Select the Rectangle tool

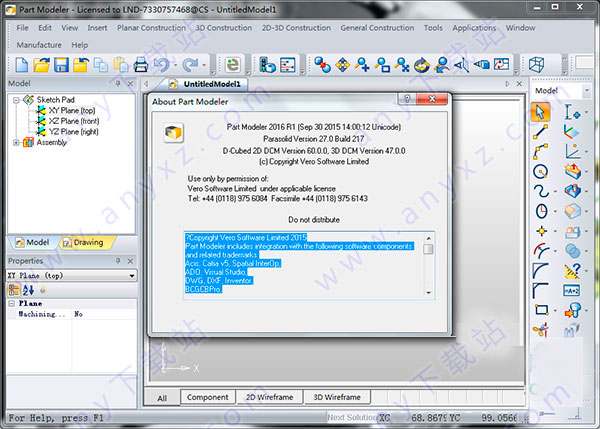tap(541, 310)
